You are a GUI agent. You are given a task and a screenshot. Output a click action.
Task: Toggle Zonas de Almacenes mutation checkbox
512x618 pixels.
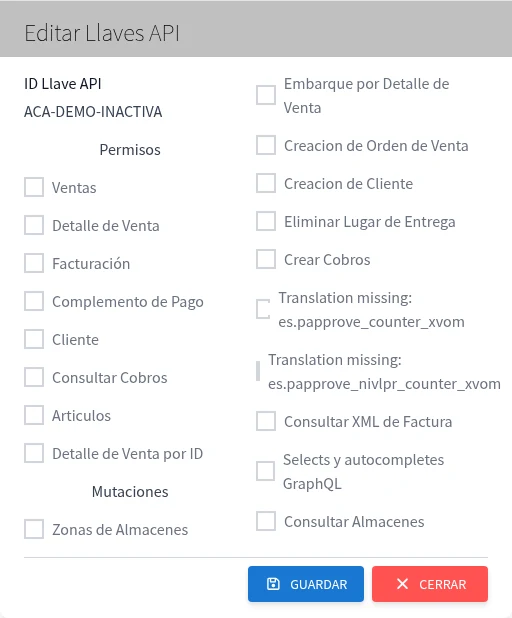coord(34,529)
